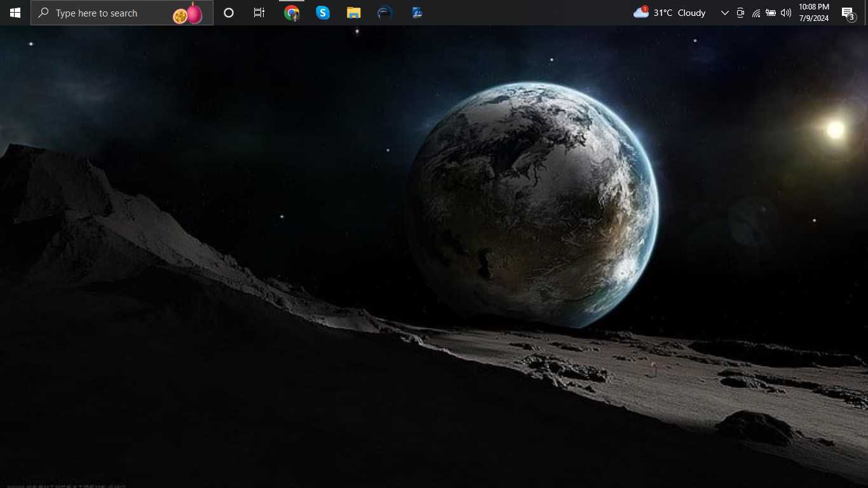Show hidden system tray icons
This screenshot has width=868, height=488.
coord(724,13)
